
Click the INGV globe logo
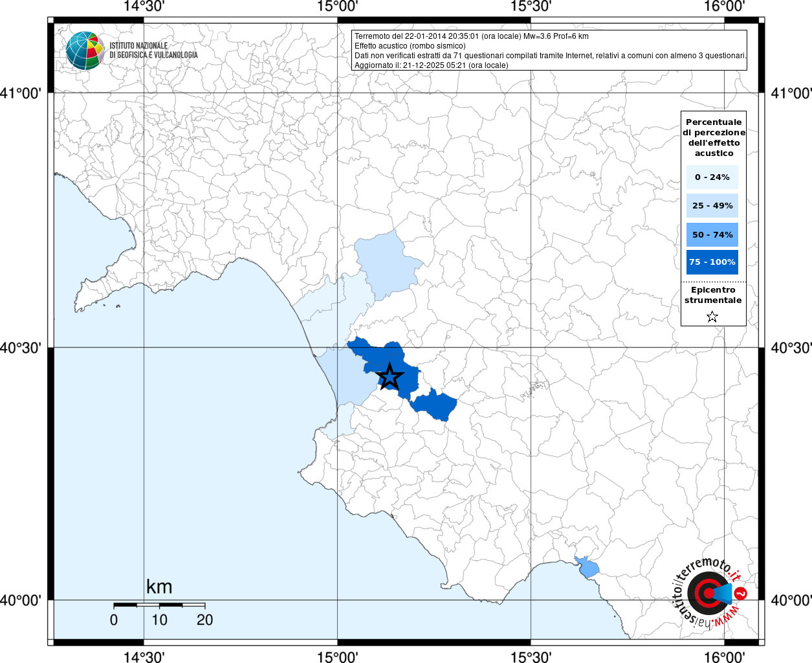click(x=85, y=51)
